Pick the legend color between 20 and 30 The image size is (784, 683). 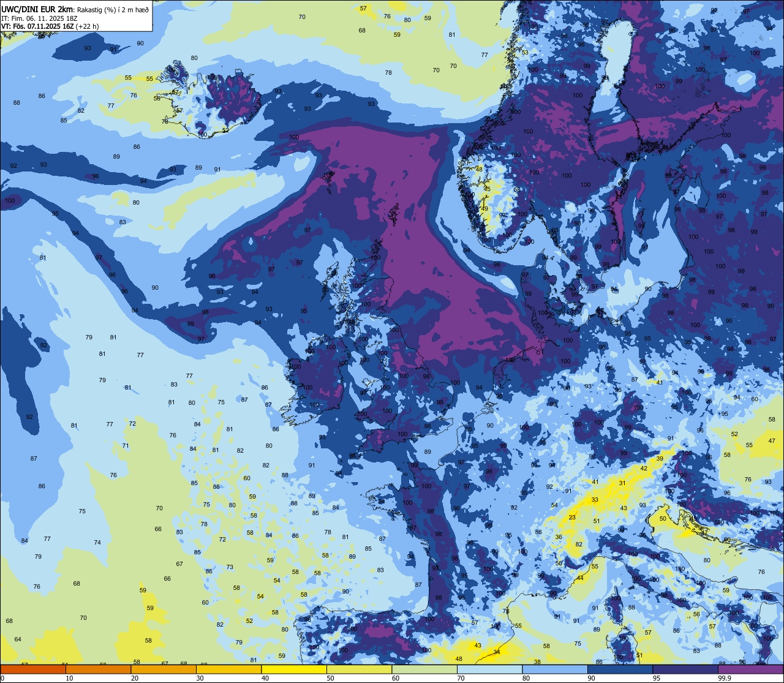[164, 669]
